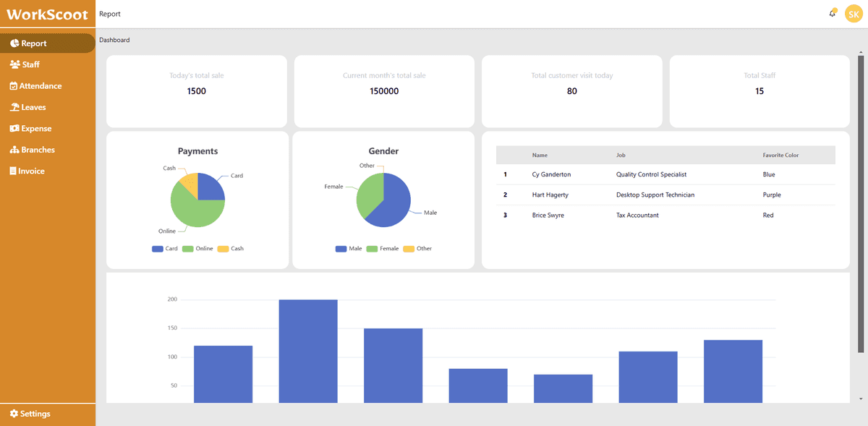Toggle Online legend in Payments chart
Image resolution: width=868 pixels, height=426 pixels.
[197, 249]
